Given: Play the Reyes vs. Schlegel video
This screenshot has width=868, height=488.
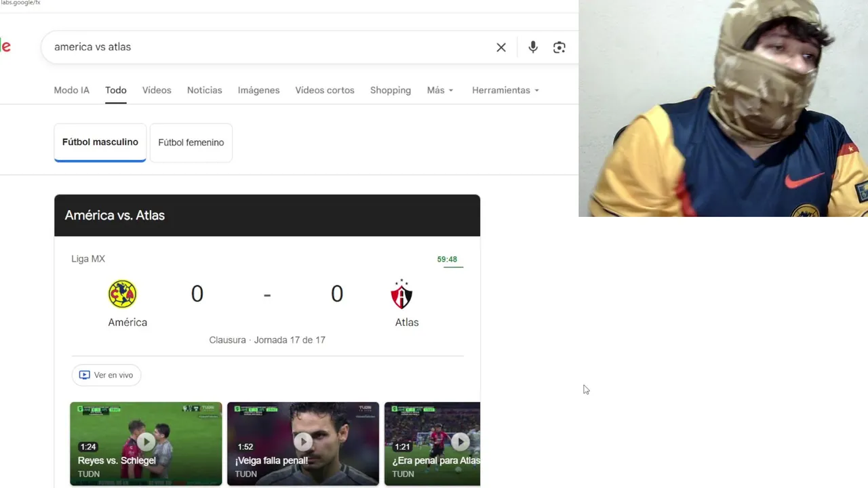Looking at the screenshot, I should click(146, 444).
